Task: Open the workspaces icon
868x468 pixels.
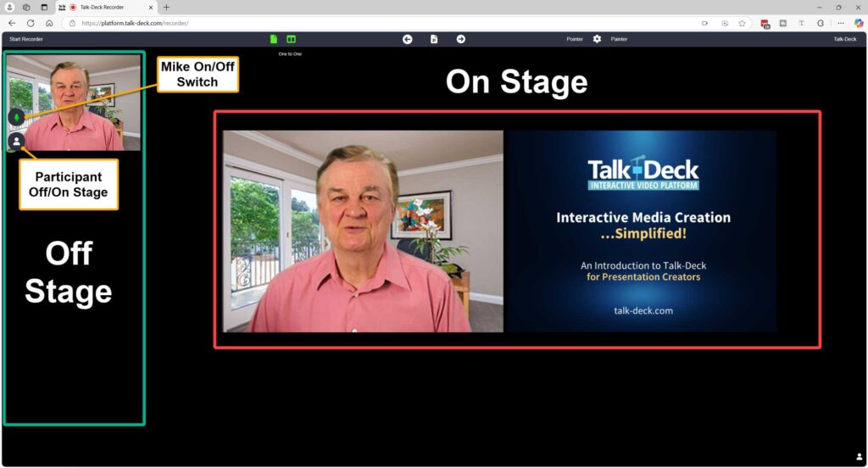Action: [26, 7]
